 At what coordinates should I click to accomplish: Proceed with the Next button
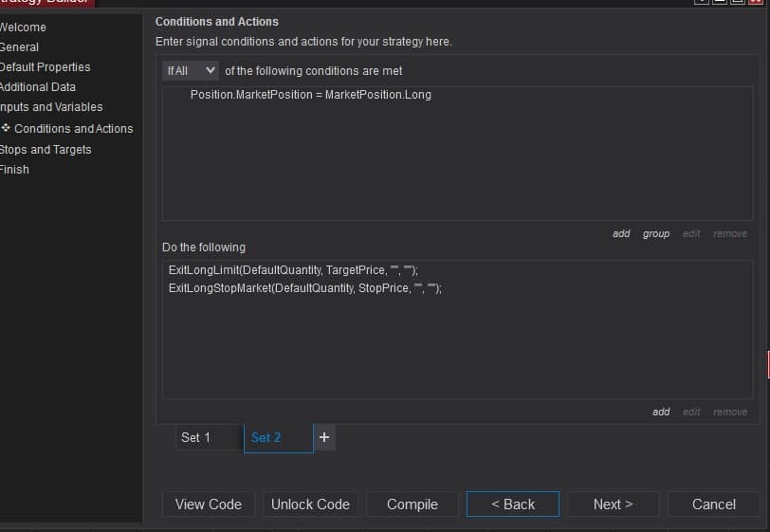tap(613, 504)
